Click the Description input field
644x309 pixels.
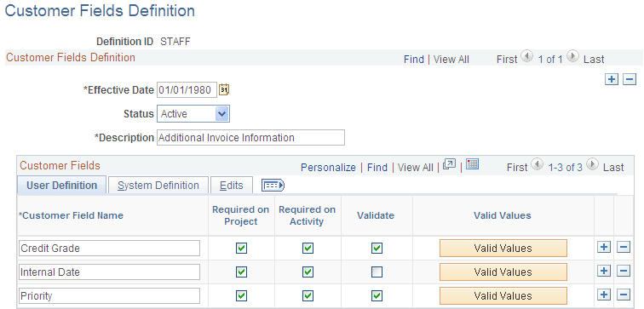[250, 137]
